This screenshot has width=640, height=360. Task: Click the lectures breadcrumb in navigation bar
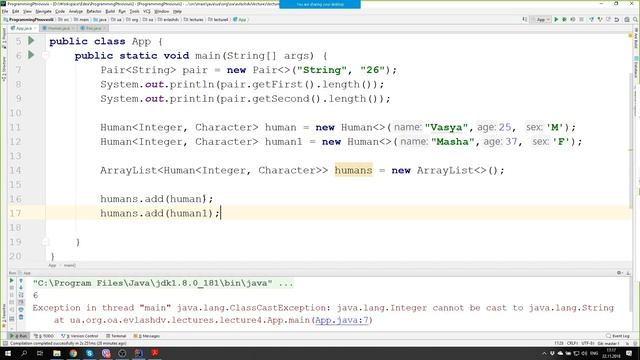pos(194,20)
